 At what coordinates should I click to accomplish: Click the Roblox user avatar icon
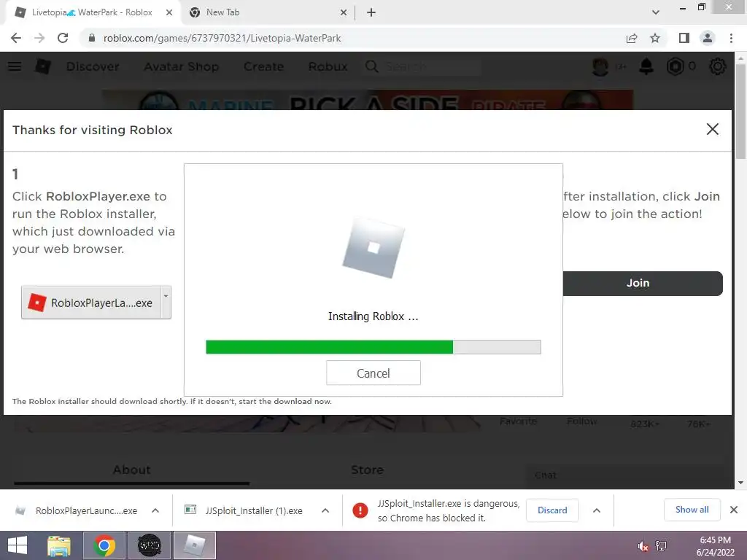point(600,66)
